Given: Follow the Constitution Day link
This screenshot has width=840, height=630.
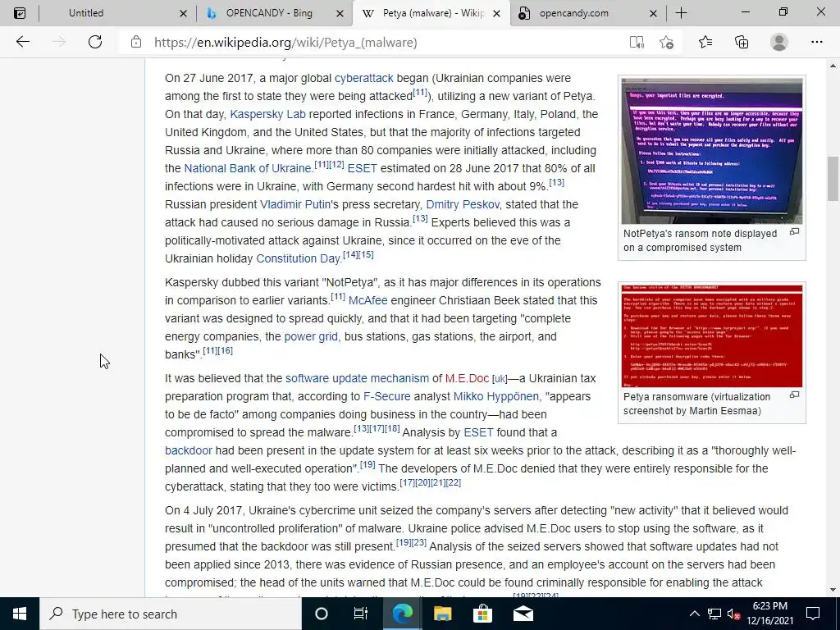Looking at the screenshot, I should click(298, 258).
